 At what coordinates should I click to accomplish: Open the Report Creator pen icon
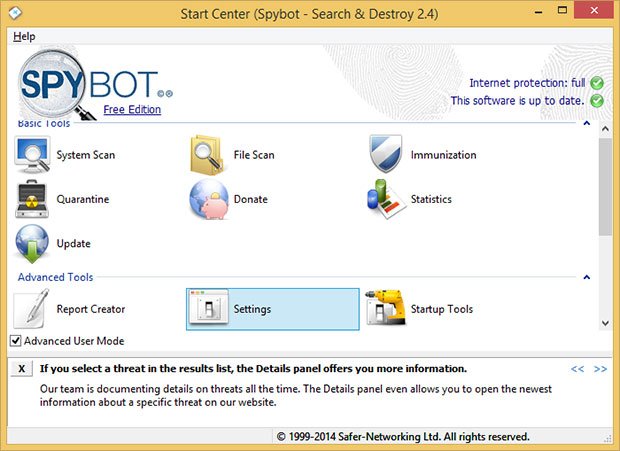pyautogui.click(x=32, y=309)
